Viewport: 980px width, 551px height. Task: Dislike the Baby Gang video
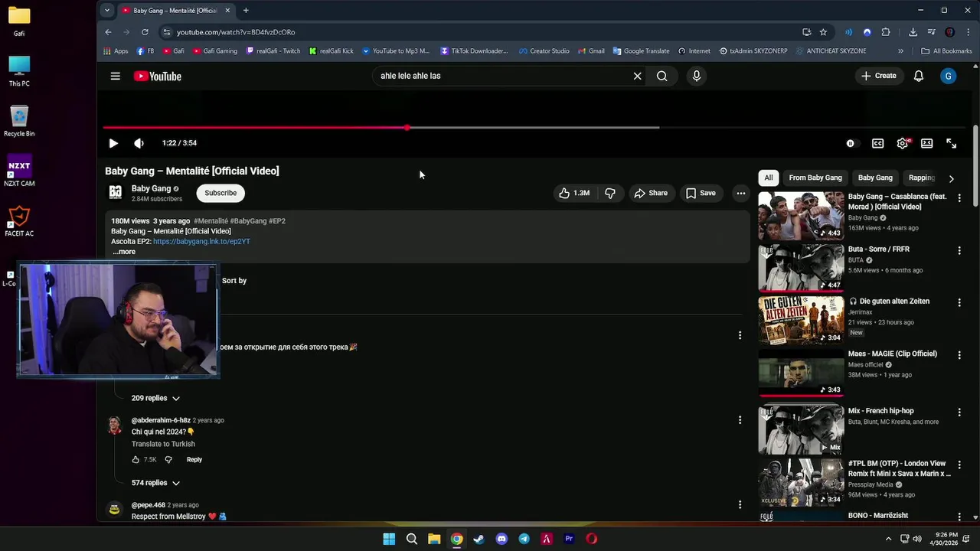pos(610,193)
